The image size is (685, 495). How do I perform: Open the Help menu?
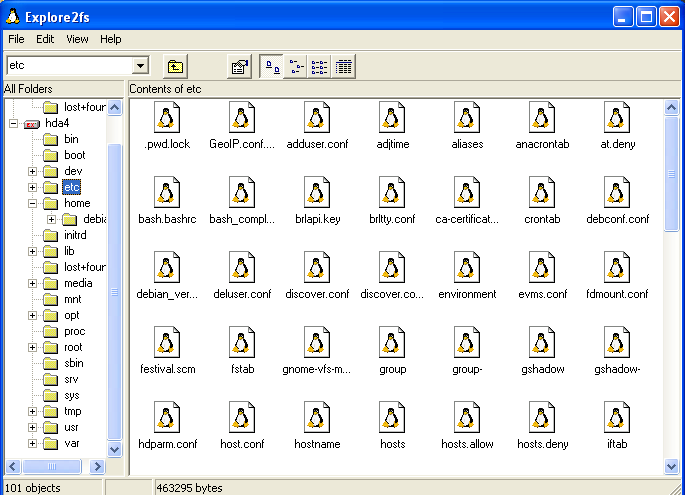tap(111, 39)
